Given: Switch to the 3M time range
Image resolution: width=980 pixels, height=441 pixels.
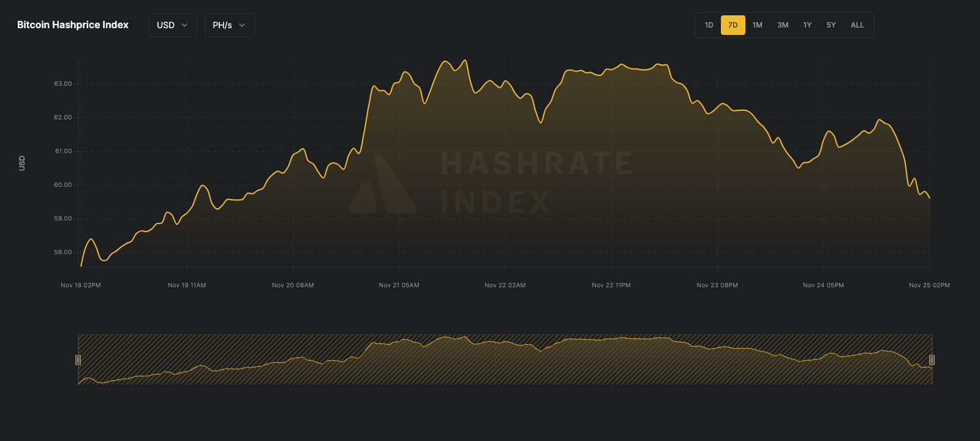Looking at the screenshot, I should tap(783, 25).
